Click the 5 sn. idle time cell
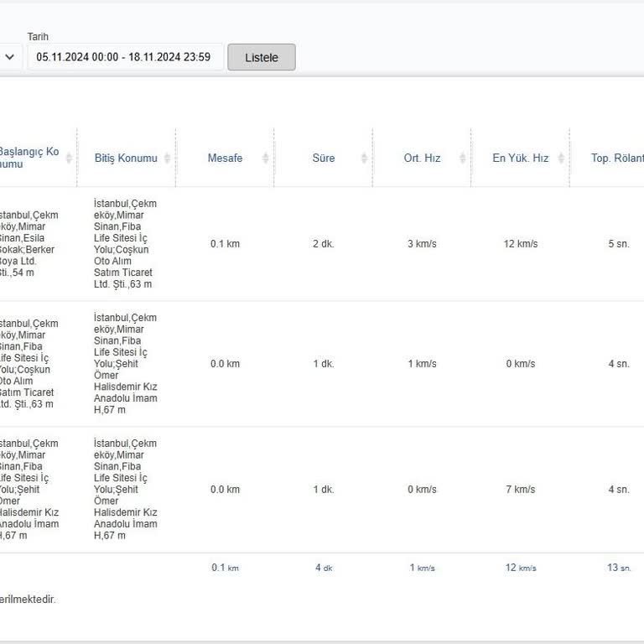This screenshot has width=644, height=644. click(618, 244)
